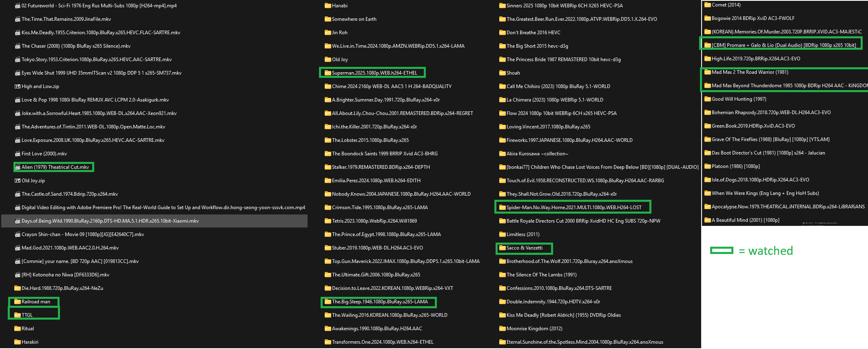
Task: Click The.Adventures.of.Tintin.2011 file name
Action: click(x=93, y=127)
